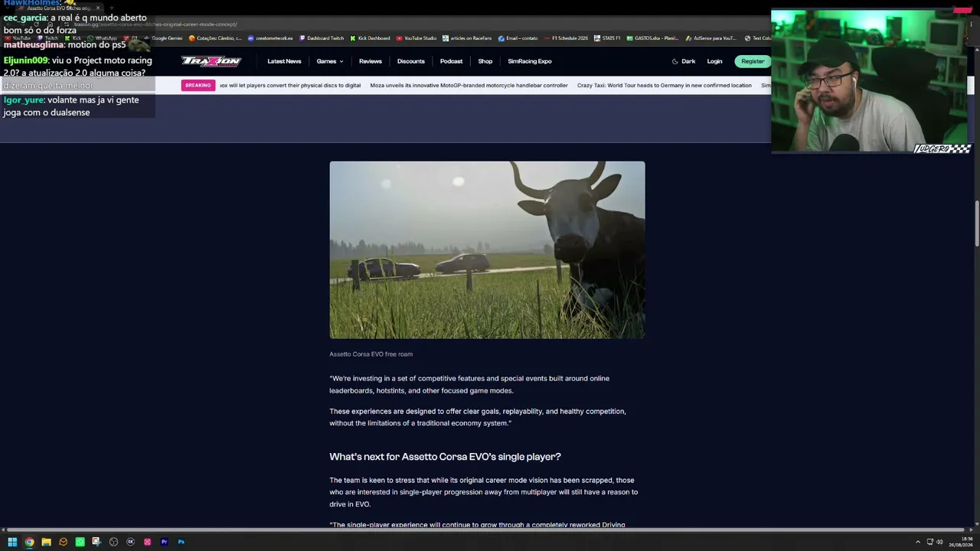The height and width of the screenshot is (551, 980).
Task: Open WhatsApp from taskbar
Action: coord(80,542)
